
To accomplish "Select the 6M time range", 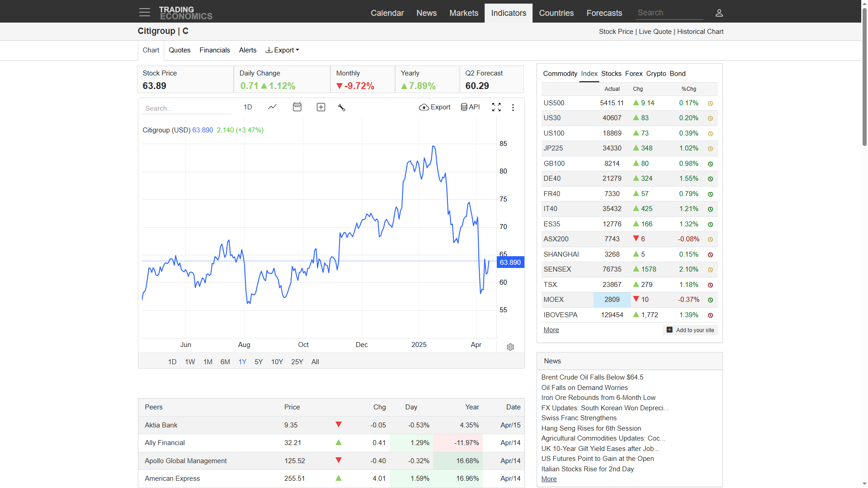I will [225, 362].
